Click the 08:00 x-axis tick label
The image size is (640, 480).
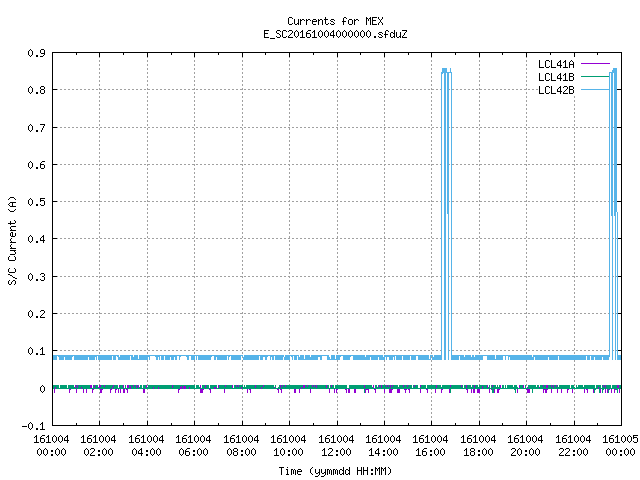(x=241, y=446)
